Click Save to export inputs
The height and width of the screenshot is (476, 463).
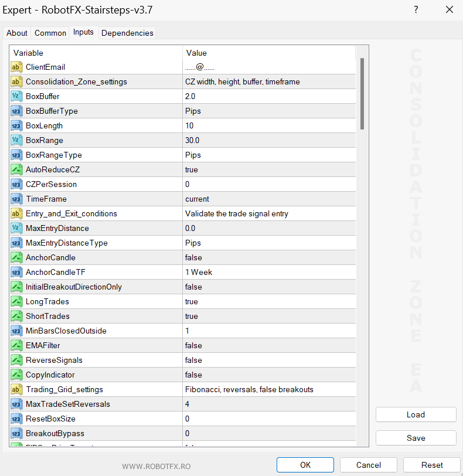(x=416, y=438)
